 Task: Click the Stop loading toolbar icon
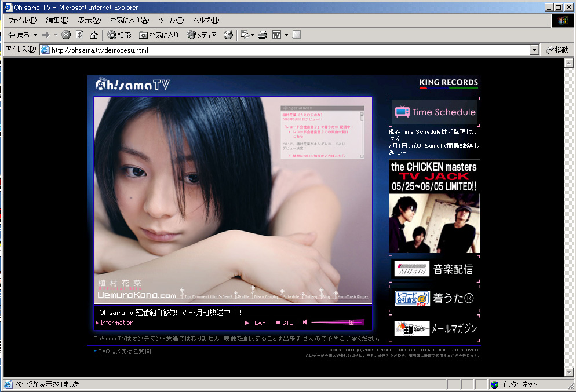[66, 35]
